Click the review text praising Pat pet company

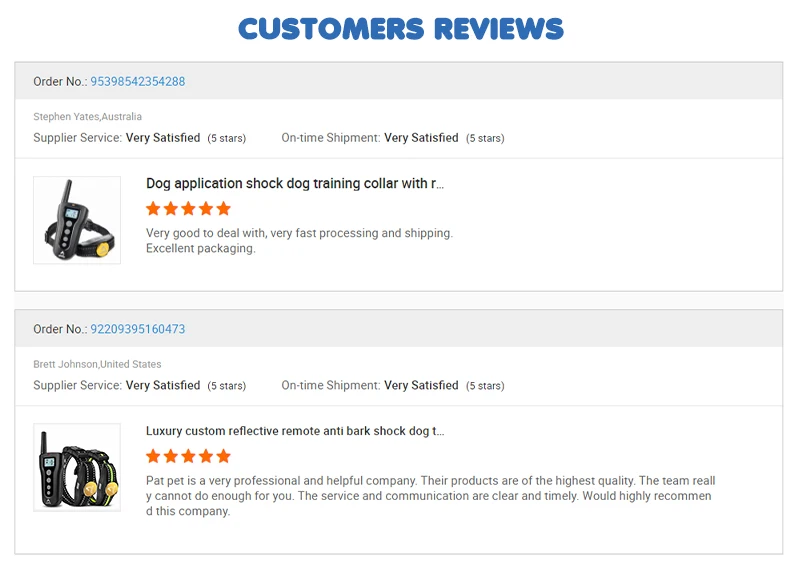tap(429, 496)
